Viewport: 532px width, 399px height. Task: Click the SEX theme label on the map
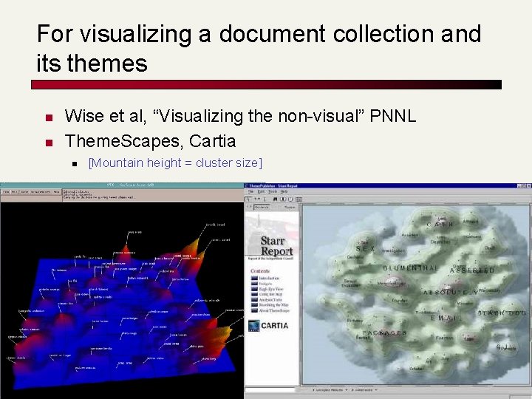click(366, 249)
